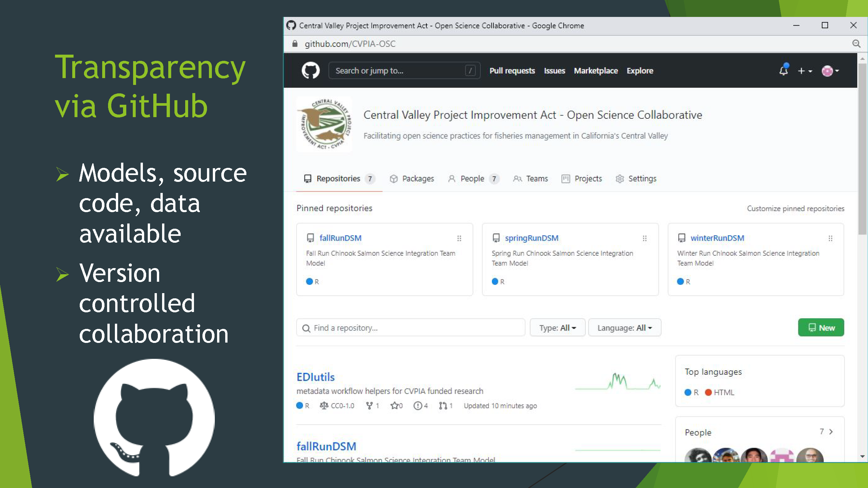Open fallRunDSM in the repository list

326,446
